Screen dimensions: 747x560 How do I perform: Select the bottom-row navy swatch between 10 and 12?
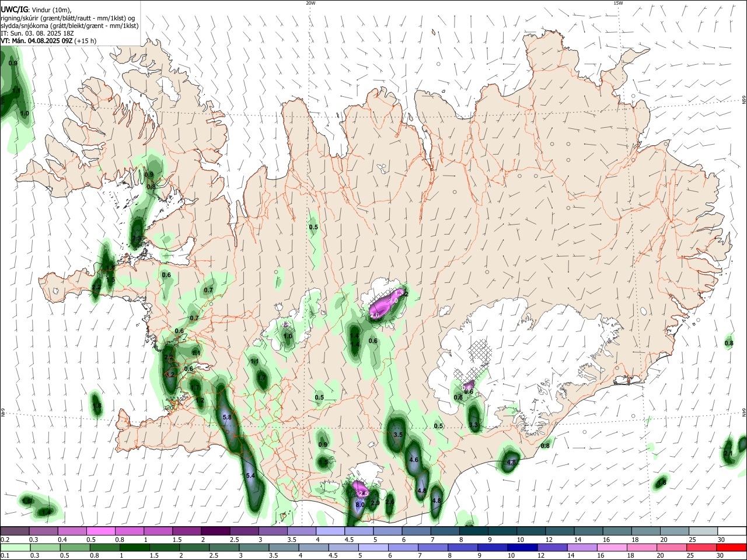[x=522, y=548]
